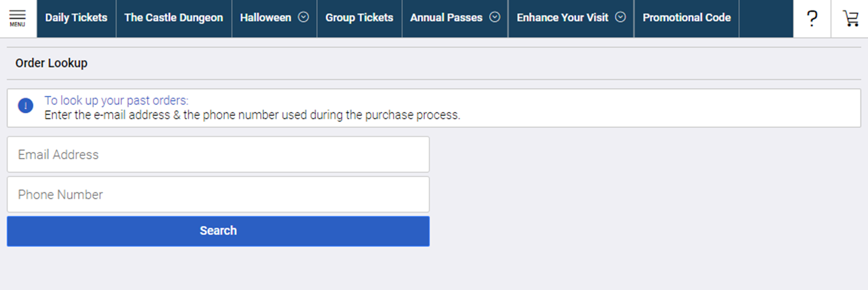Click "To look up your past orders" text
The height and width of the screenshot is (290, 868).
coord(116,100)
